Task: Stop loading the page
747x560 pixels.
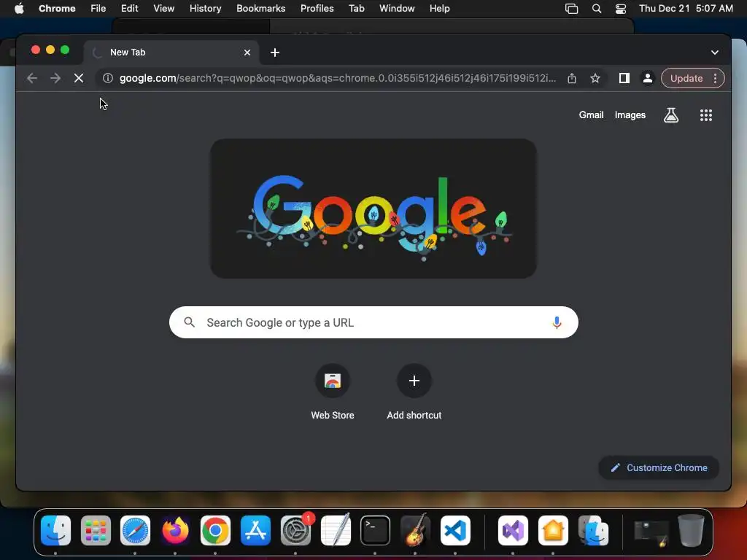Action: [79, 78]
